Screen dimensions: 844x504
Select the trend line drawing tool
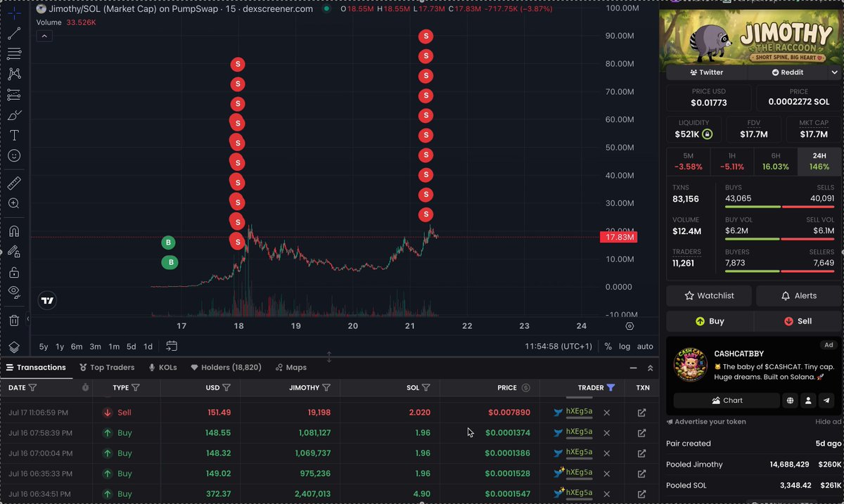point(14,34)
